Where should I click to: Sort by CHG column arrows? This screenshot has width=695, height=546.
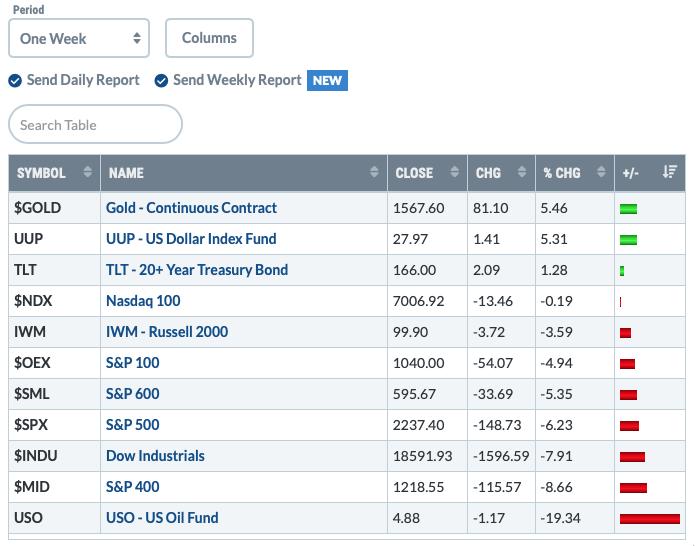pos(522,172)
